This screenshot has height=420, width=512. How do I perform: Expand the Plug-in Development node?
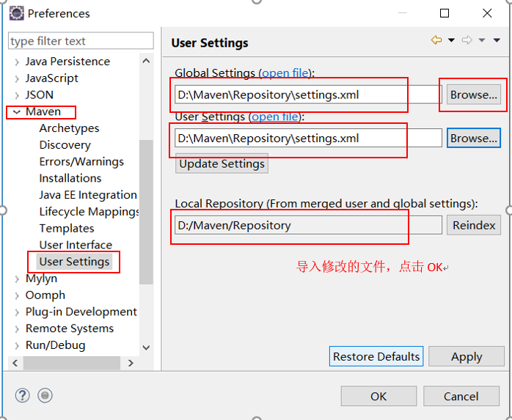[x=17, y=312]
